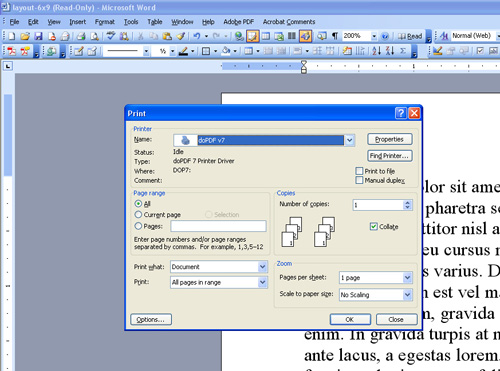Image resolution: width=500 pixels, height=371 pixels.
Task: Open the 200% zoom dropdown arrow
Action: (x=374, y=36)
